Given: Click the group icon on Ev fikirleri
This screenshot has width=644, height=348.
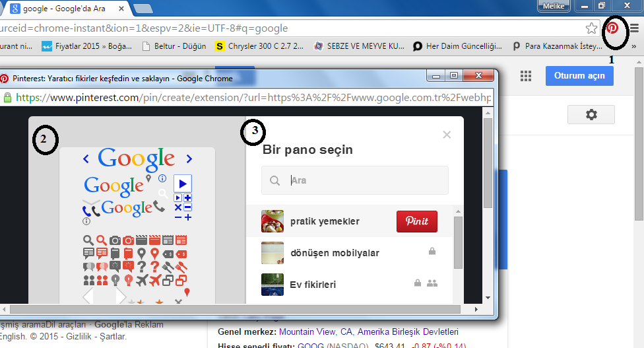Looking at the screenshot, I should [x=432, y=283].
